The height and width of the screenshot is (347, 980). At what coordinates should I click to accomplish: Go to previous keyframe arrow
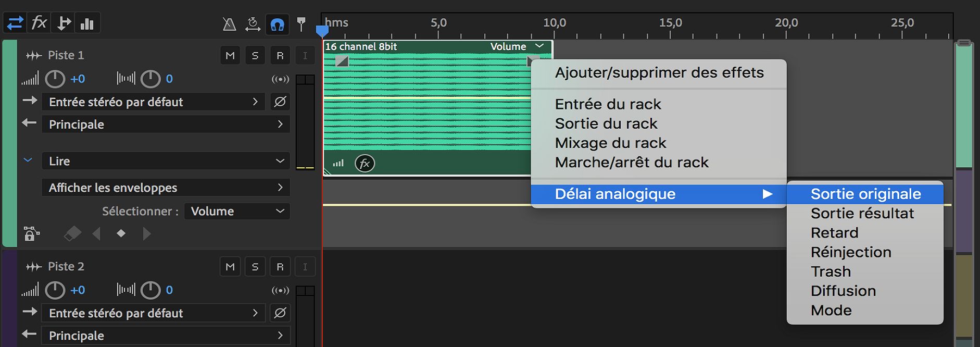click(96, 234)
